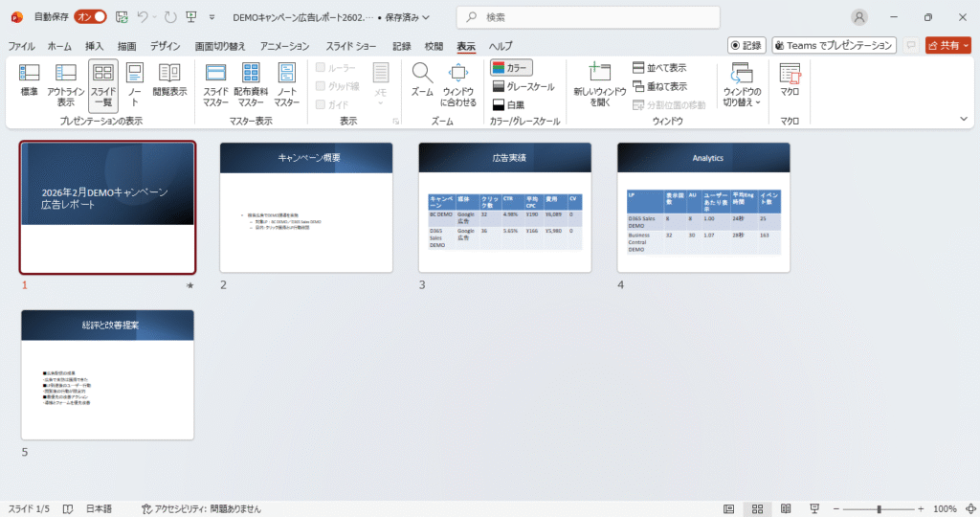Switch to the 挿入 tab
This screenshot has height=517, width=980.
coord(95,46)
